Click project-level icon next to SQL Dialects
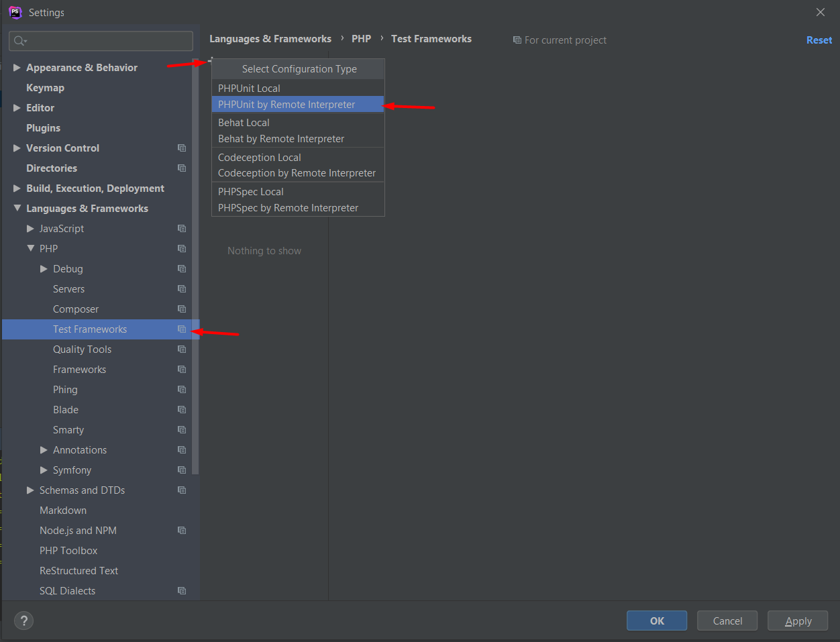Viewport: 840px width, 642px height. (x=182, y=590)
